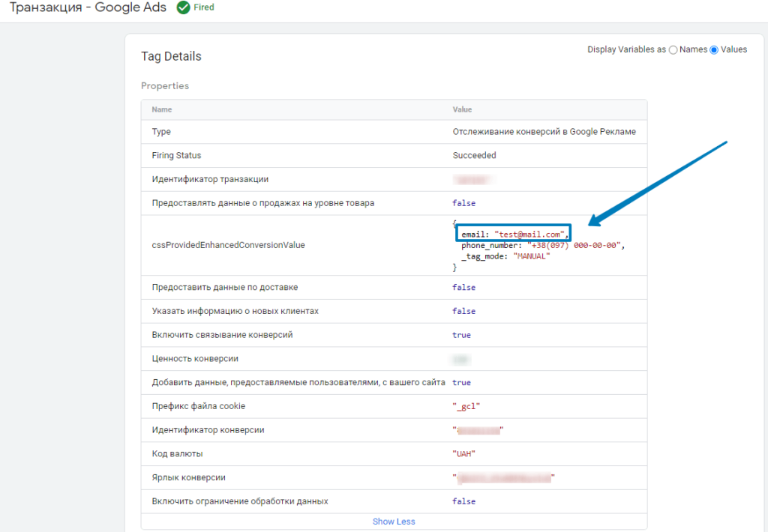Click 'Предоставлять данные о продажах' row label
The image size is (768, 532).
tap(263, 203)
